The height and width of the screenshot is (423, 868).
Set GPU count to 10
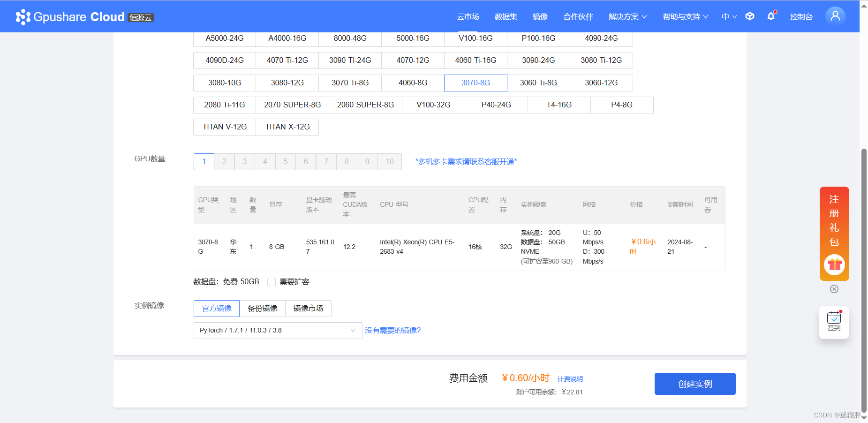(x=390, y=162)
